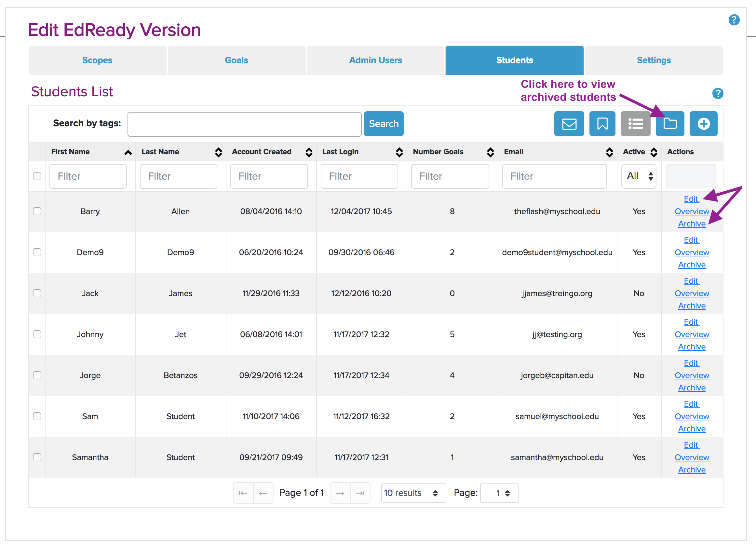This screenshot has height=546, width=756.
Task: Sort by Number Goals column arrows
Action: 490,152
